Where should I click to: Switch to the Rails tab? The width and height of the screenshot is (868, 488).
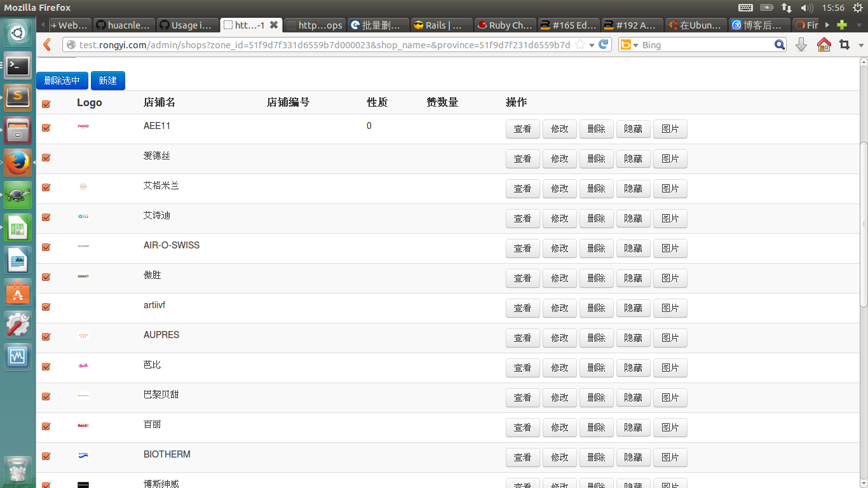442,25
